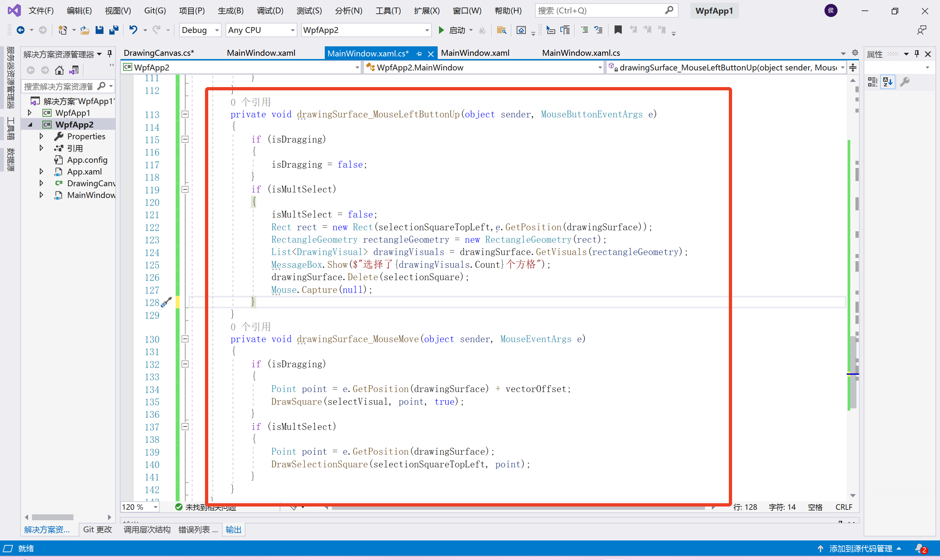This screenshot has width=940, height=560.
Task: Click the Save All toolbar icon
Action: (x=114, y=30)
